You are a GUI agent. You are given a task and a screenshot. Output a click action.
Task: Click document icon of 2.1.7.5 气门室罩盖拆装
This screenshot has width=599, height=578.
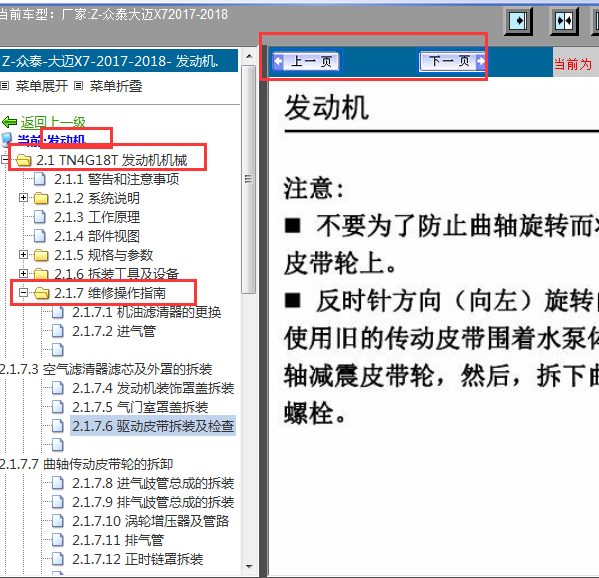click(58, 407)
